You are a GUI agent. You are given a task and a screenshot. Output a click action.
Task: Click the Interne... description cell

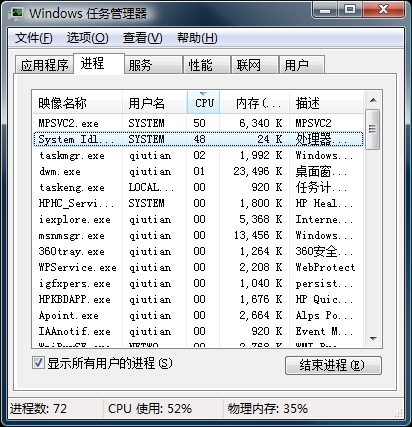(x=324, y=219)
